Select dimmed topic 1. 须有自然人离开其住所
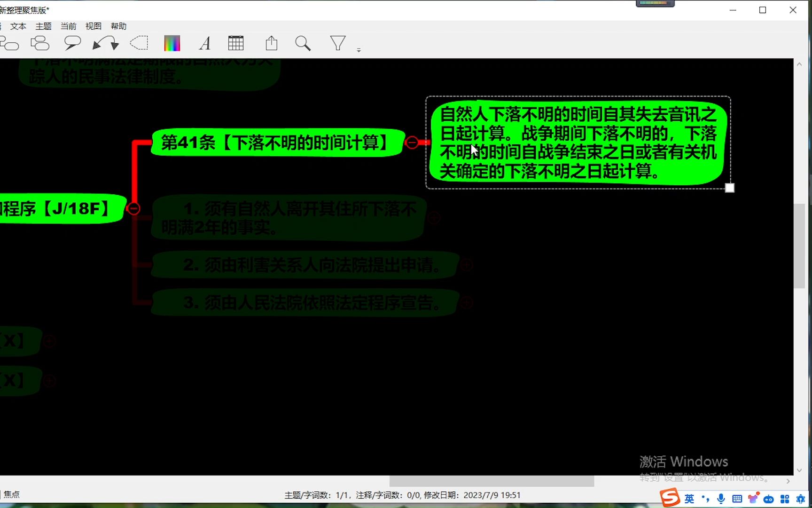 [x=289, y=218]
